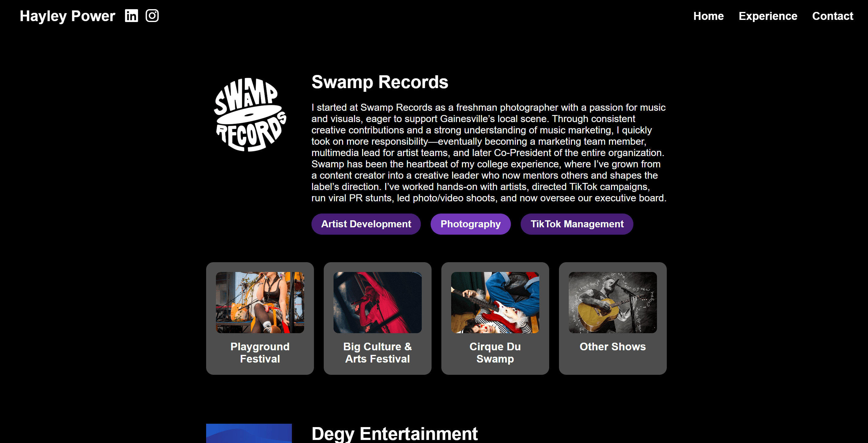The height and width of the screenshot is (443, 868).
Task: Open the Other Shows guitarist photo
Action: coord(613,302)
